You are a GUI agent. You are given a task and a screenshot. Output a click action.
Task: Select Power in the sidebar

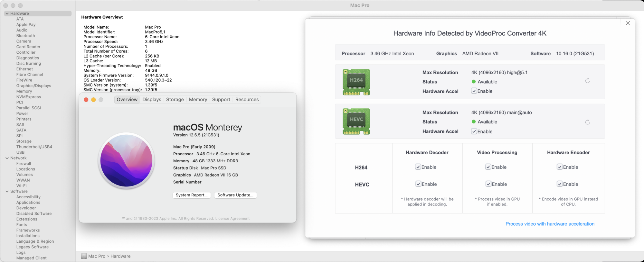[x=22, y=113]
